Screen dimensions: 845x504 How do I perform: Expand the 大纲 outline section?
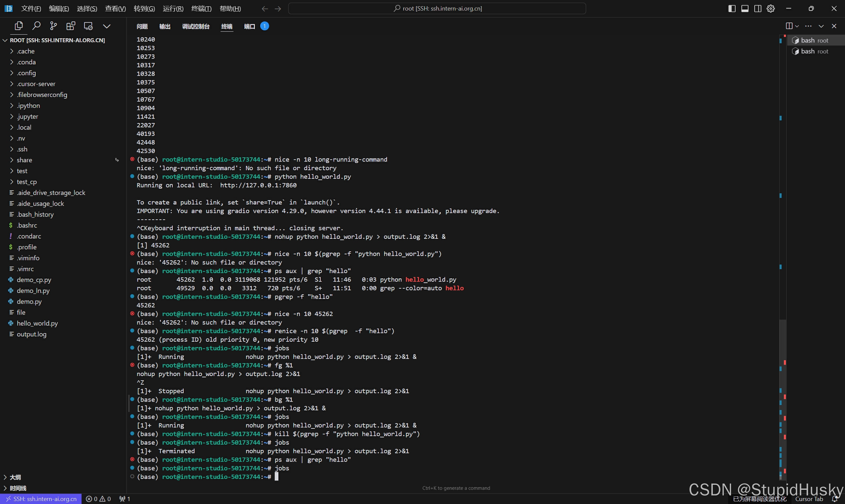click(15, 477)
